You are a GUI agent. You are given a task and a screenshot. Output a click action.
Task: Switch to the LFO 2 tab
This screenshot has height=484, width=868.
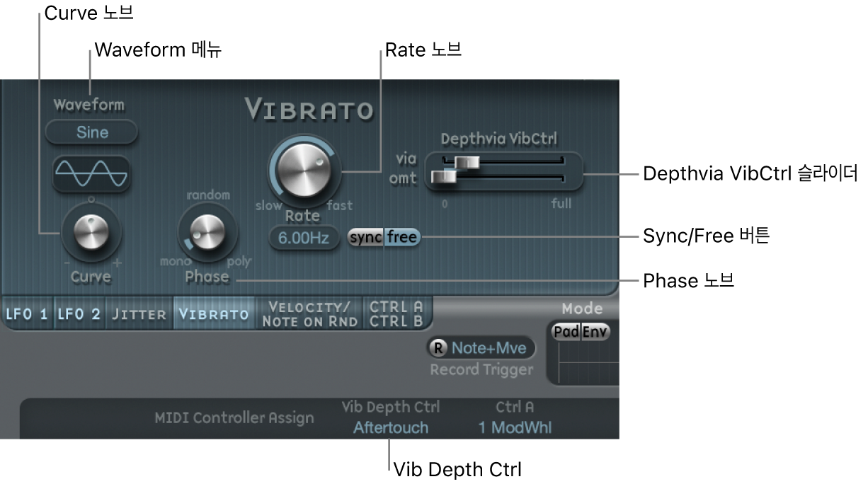(x=79, y=315)
